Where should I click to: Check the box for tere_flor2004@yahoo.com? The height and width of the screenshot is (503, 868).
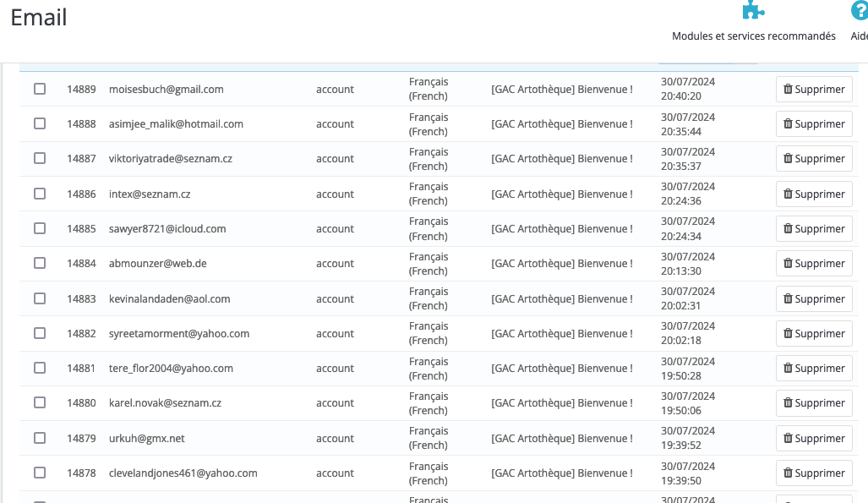click(40, 368)
